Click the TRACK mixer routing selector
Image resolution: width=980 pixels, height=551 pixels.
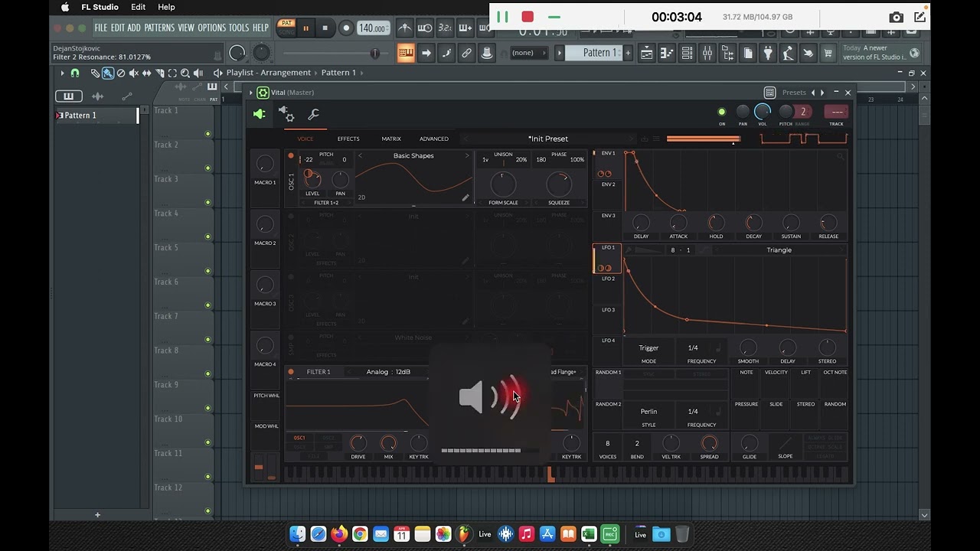836,112
